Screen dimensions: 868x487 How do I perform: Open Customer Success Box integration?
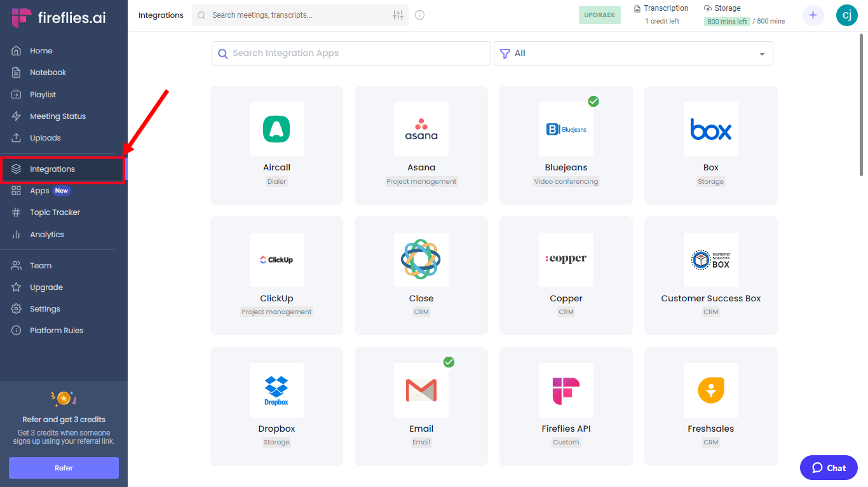tap(711, 275)
